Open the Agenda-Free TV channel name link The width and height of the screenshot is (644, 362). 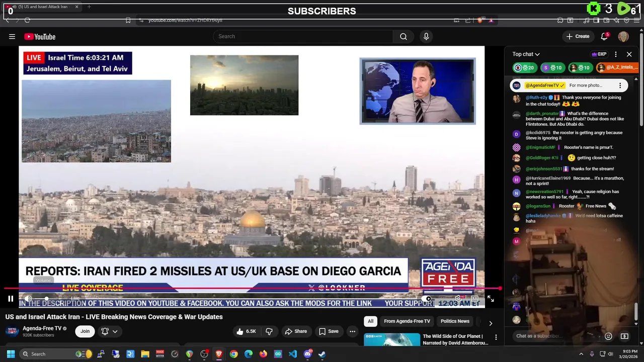pyautogui.click(x=42, y=328)
